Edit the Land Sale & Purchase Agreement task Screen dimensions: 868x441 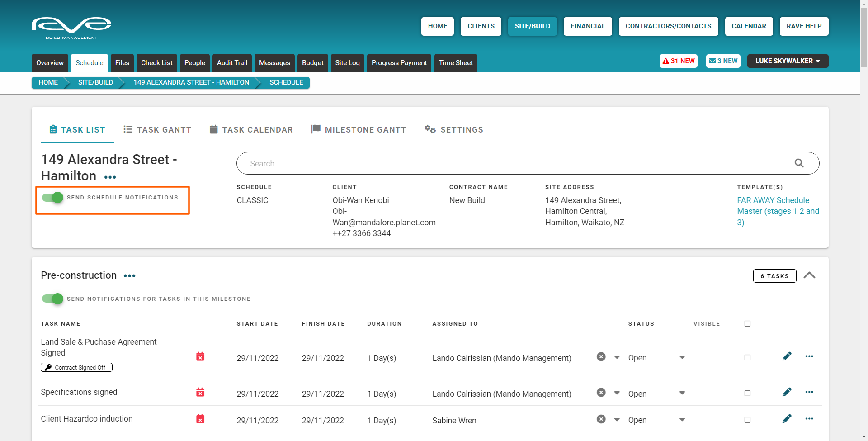coord(787,356)
